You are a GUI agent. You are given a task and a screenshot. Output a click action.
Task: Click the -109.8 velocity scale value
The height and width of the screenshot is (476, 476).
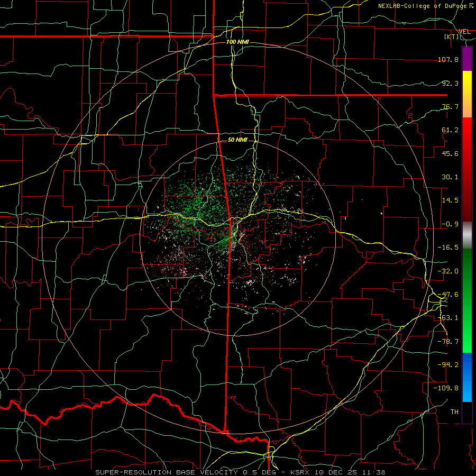click(x=446, y=388)
